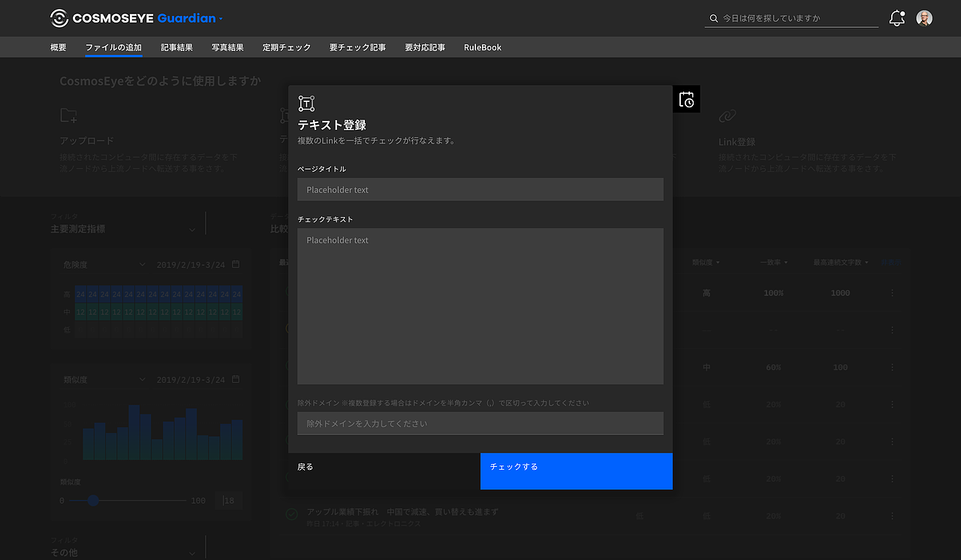The image size is (961, 560).
Task: Click the チェックする button
Action: point(576,471)
